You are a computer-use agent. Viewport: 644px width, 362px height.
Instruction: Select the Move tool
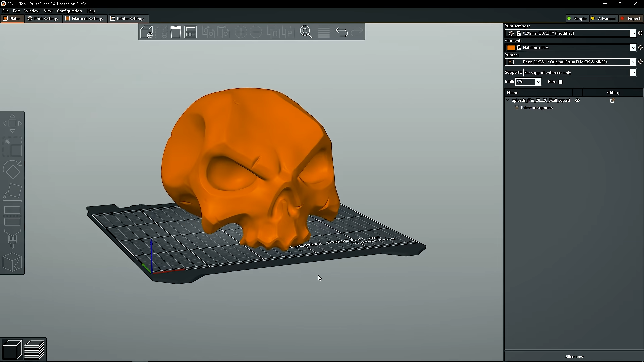12,123
